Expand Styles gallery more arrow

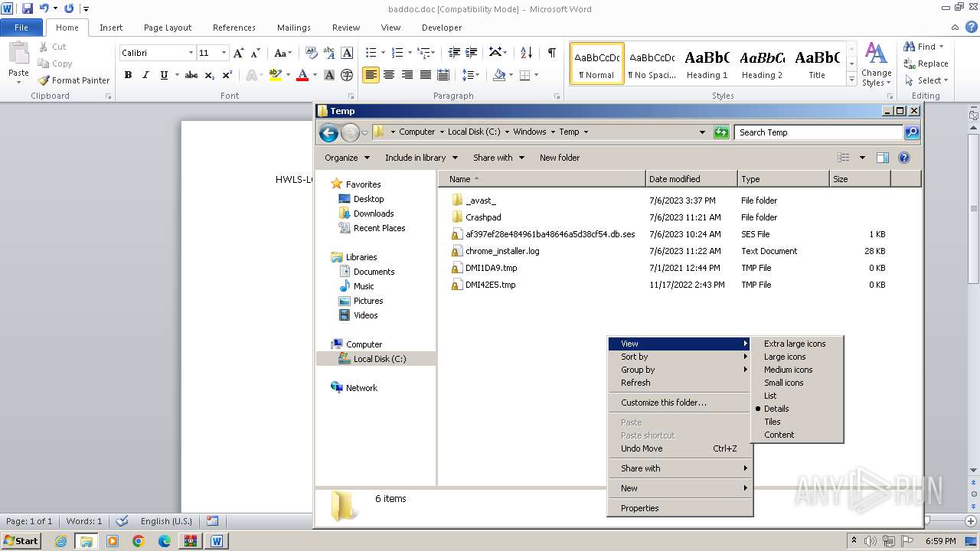[x=852, y=80]
